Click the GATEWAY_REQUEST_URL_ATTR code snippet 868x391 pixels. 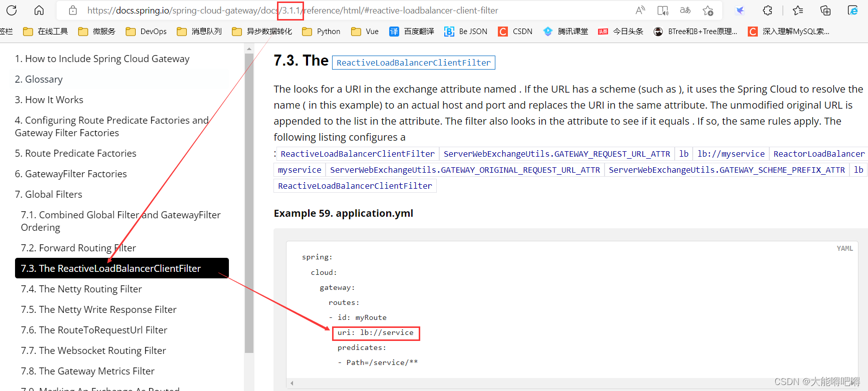557,154
